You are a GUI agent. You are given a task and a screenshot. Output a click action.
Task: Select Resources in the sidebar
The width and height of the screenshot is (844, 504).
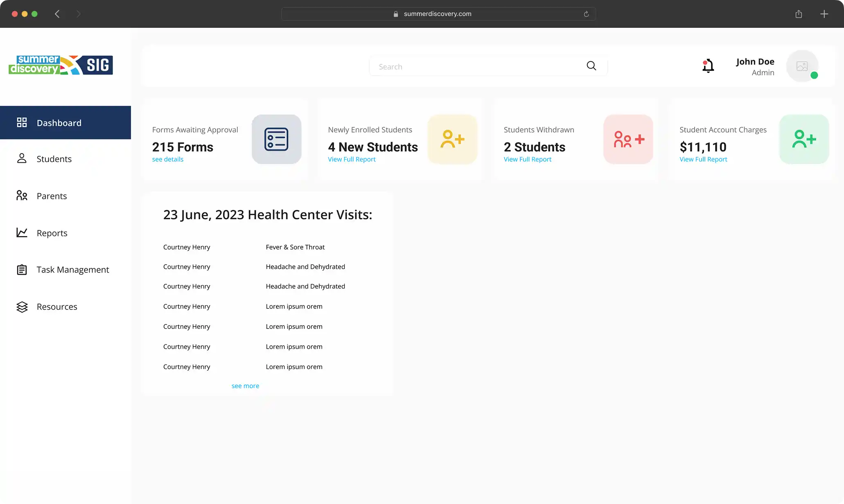[x=57, y=307]
